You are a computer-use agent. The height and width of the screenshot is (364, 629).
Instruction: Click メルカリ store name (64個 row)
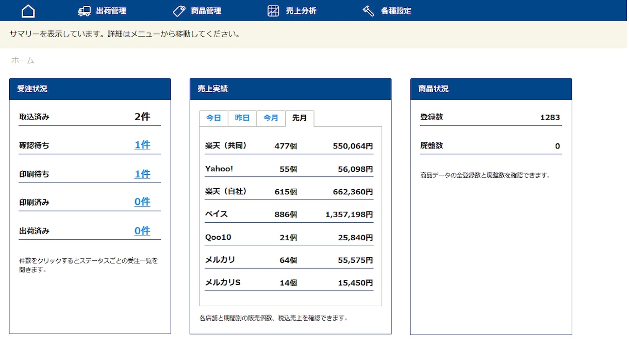point(220,260)
